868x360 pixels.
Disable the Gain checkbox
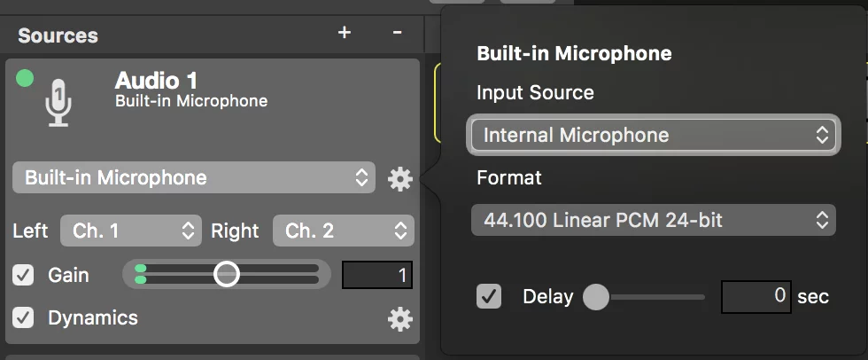point(23,275)
